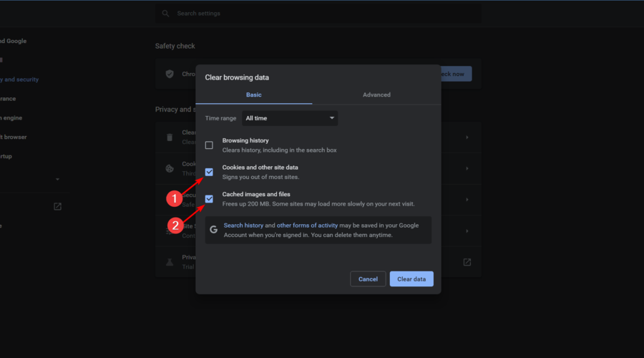The width and height of the screenshot is (644, 358).
Task: Click the trash icon for Clear browsing data
Action: tap(170, 137)
